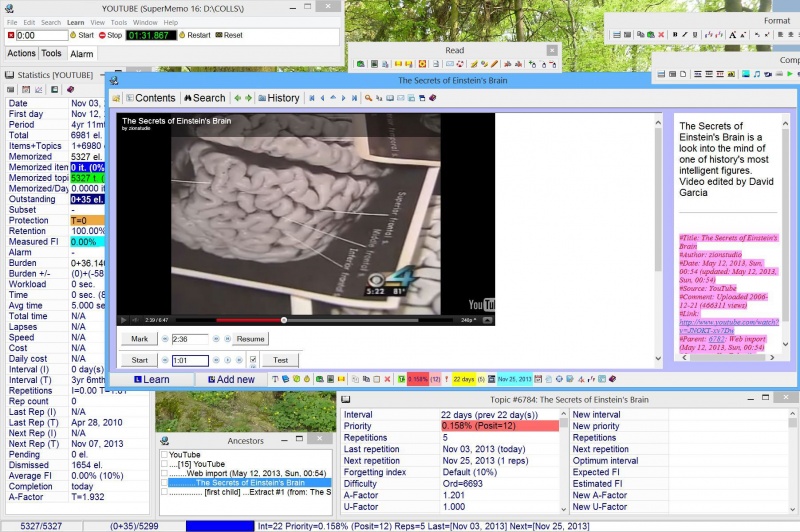
Task: Open parent link 6782
Action: click(x=717, y=339)
